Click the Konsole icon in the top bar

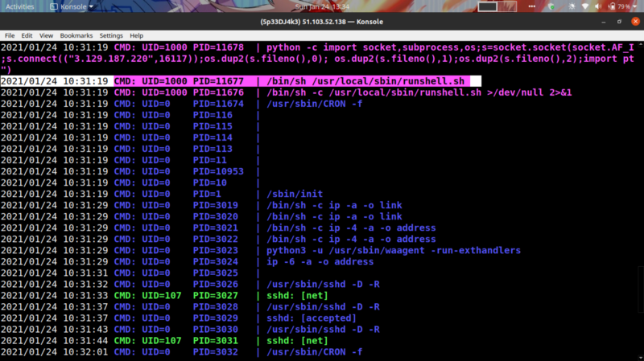54,6
